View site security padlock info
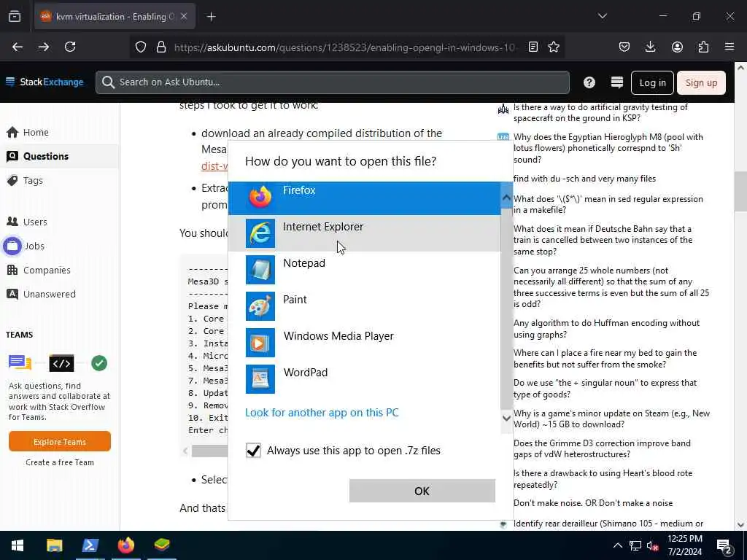Viewport: 747px width, 560px height. [x=161, y=47]
